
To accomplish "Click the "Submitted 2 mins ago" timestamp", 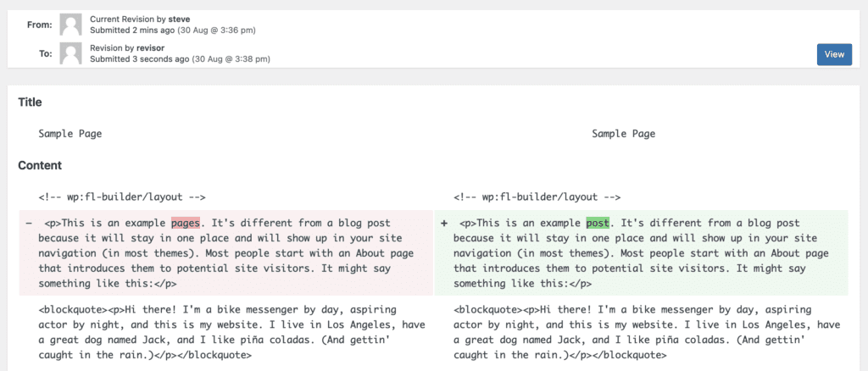I will (x=138, y=30).
